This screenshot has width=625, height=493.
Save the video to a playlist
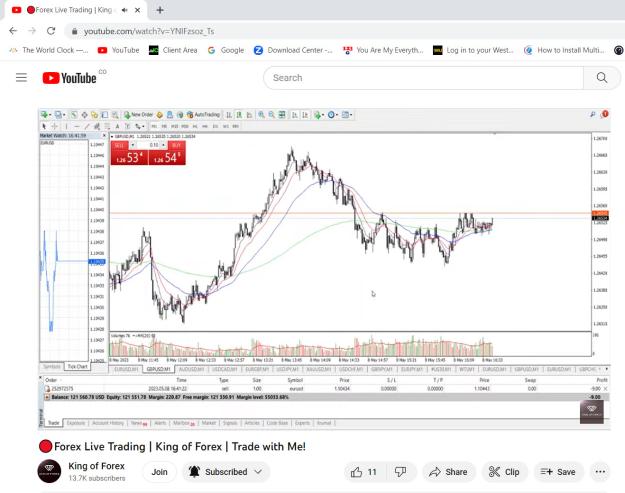tap(558, 472)
